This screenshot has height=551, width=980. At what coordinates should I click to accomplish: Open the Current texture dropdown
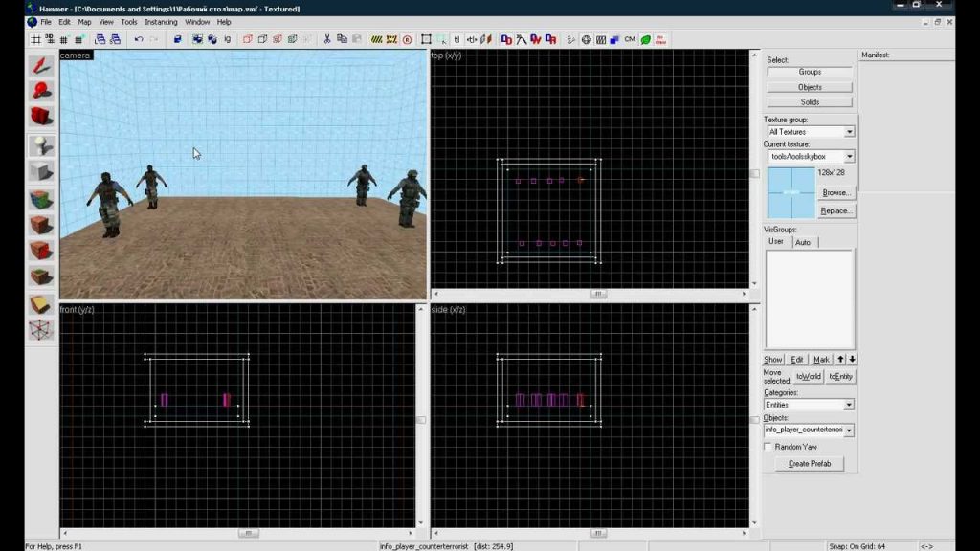850,156
